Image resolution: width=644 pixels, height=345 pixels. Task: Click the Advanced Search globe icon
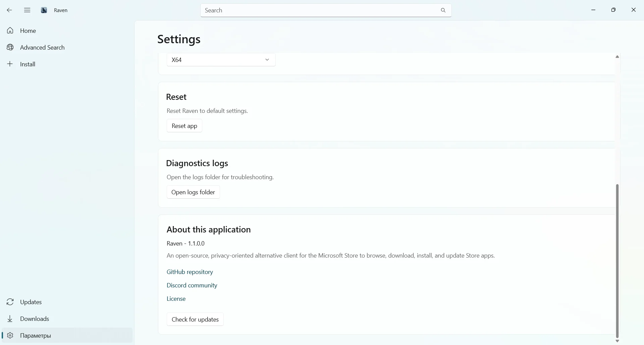[x=10, y=48]
